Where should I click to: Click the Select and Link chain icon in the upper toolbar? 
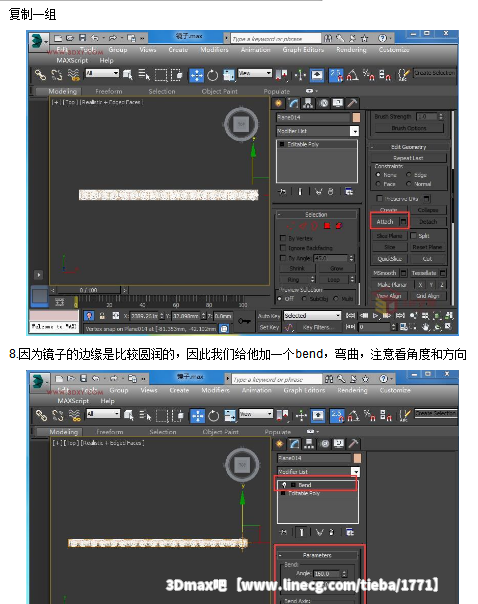tap(40, 75)
